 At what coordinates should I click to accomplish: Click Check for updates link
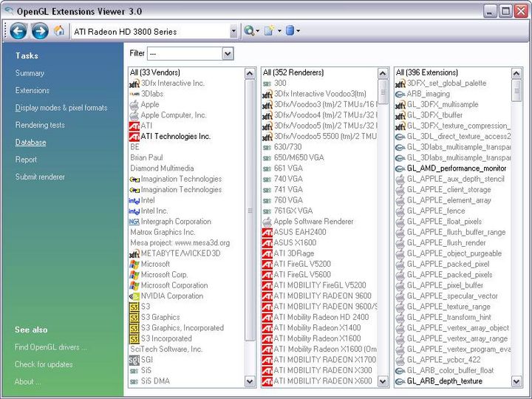coord(44,364)
